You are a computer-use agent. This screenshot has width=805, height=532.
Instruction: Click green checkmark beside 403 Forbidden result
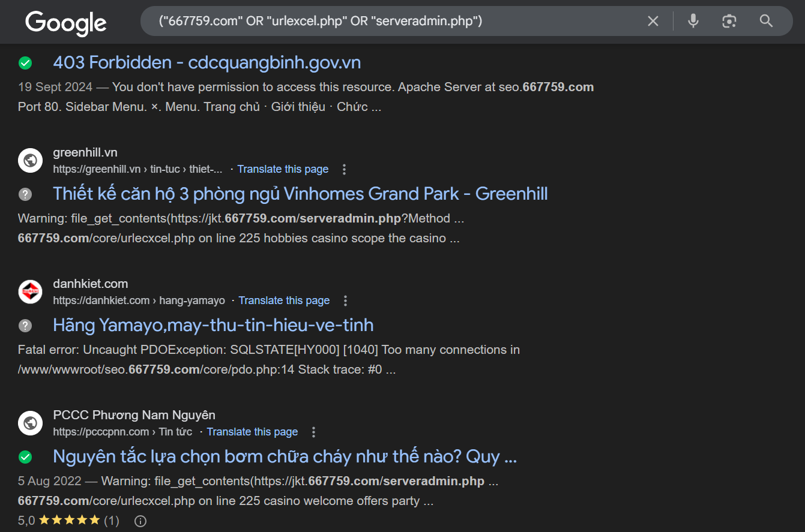[x=25, y=63]
